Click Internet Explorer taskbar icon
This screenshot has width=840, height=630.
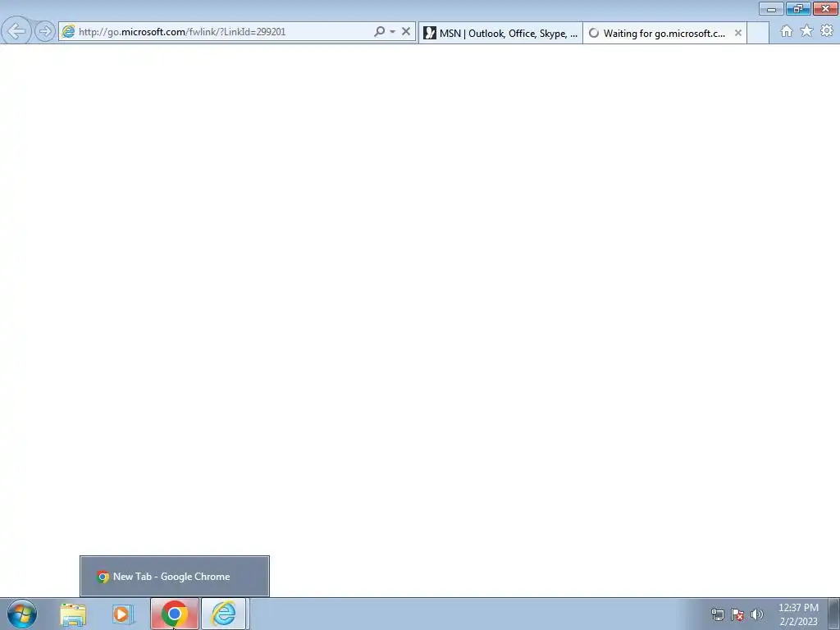click(224, 614)
